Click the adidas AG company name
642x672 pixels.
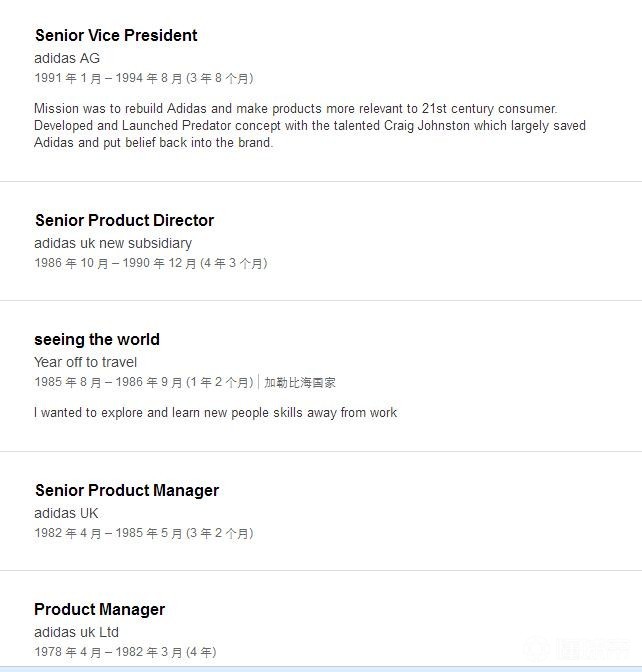tap(67, 58)
